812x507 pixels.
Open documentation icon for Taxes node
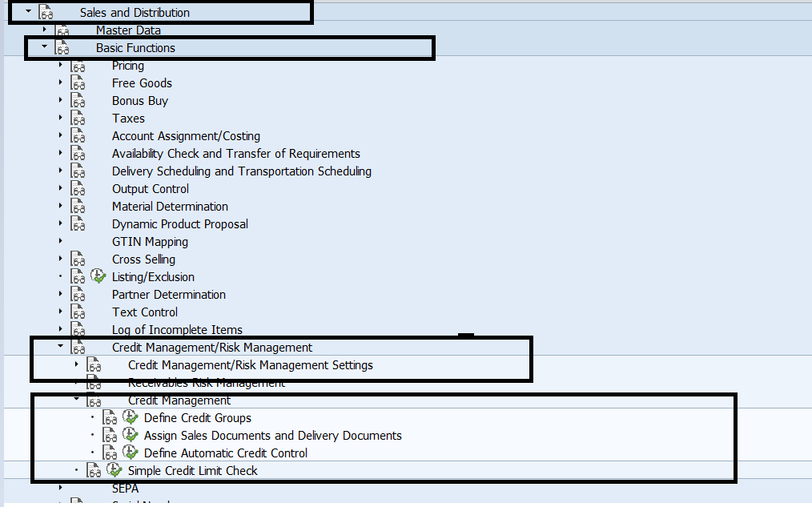click(78, 119)
